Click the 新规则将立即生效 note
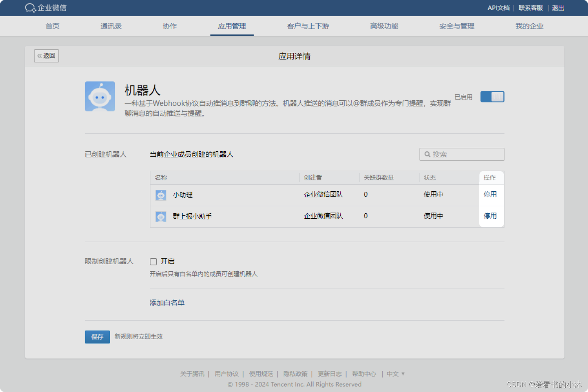 (x=139, y=336)
